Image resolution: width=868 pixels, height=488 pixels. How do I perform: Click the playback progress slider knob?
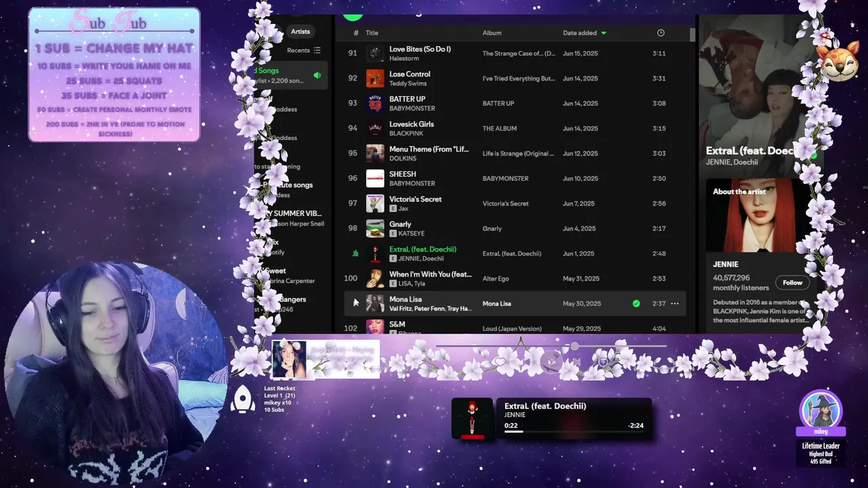[x=574, y=346]
